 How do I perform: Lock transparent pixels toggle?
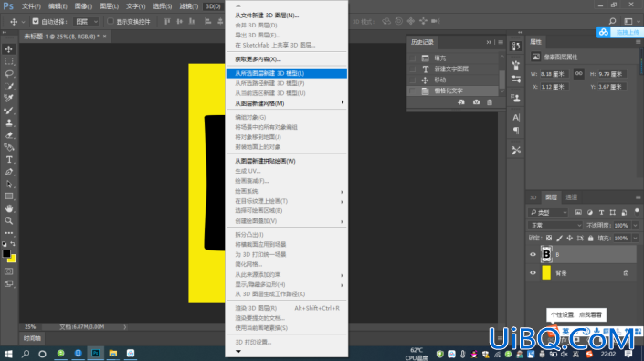[x=549, y=238]
